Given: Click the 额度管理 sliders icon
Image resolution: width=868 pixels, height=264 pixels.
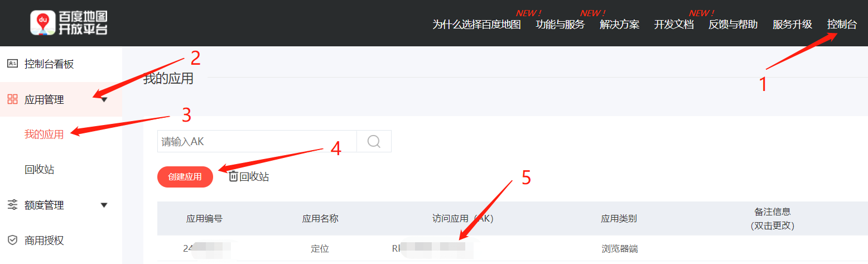Looking at the screenshot, I should coord(12,205).
